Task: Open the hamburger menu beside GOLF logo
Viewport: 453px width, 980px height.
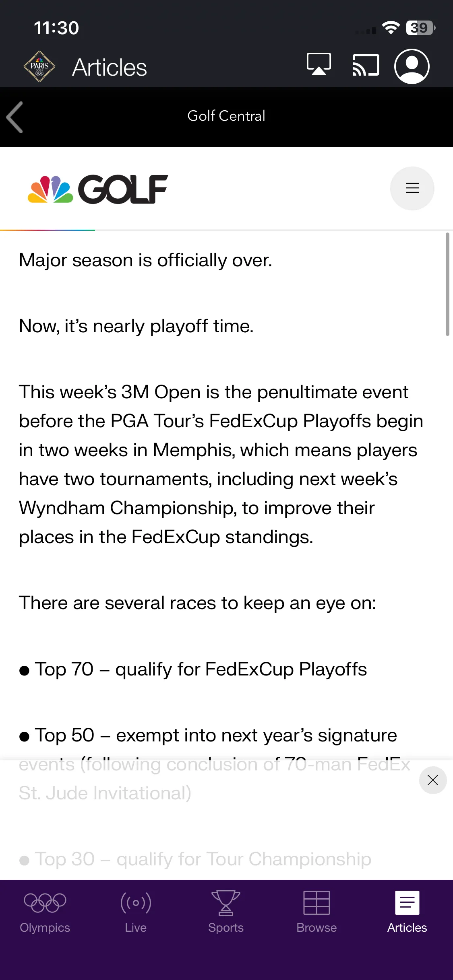Action: click(x=412, y=188)
